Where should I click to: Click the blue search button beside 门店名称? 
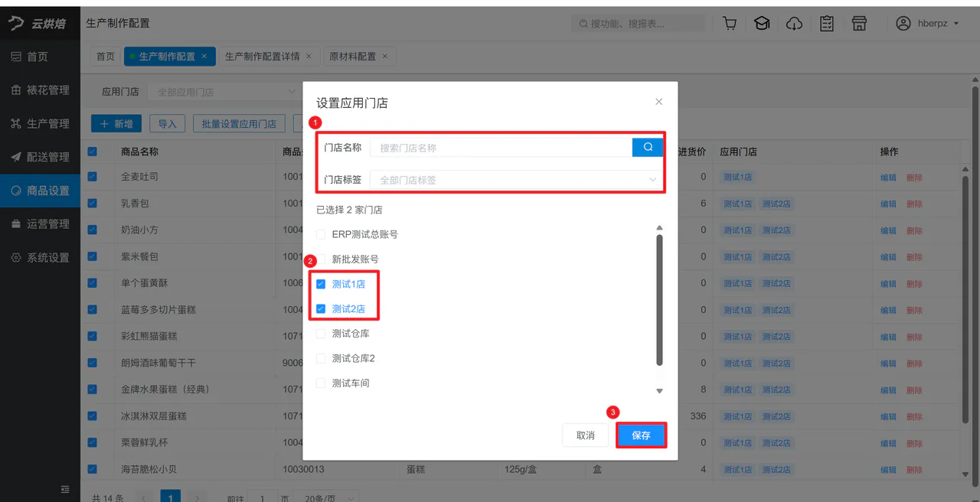tap(648, 147)
